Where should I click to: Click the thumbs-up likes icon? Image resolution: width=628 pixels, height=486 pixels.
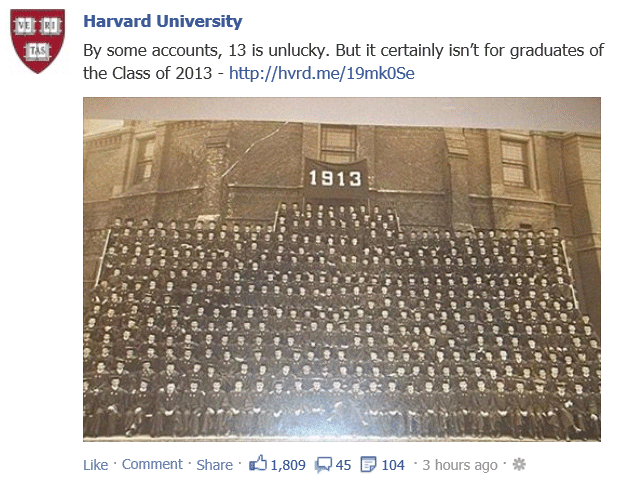tap(259, 465)
